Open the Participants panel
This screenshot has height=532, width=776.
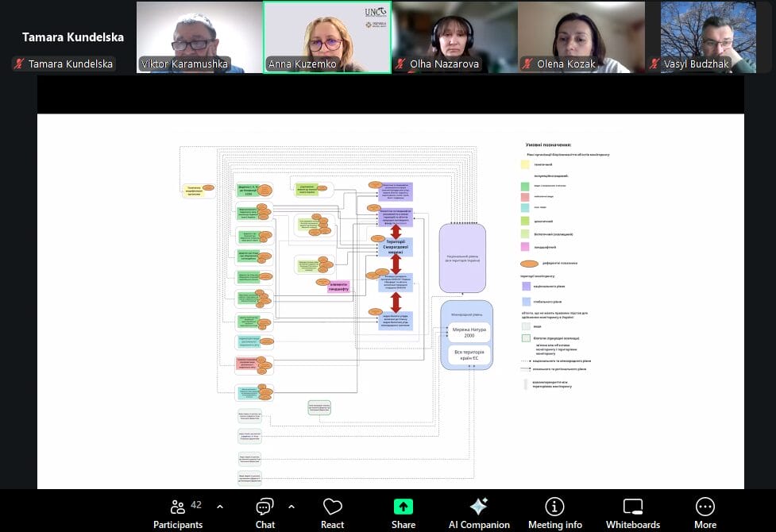tap(178, 512)
